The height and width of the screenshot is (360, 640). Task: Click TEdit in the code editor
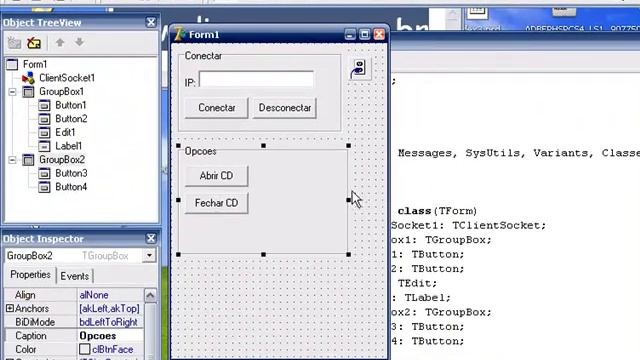pyautogui.click(x=414, y=283)
